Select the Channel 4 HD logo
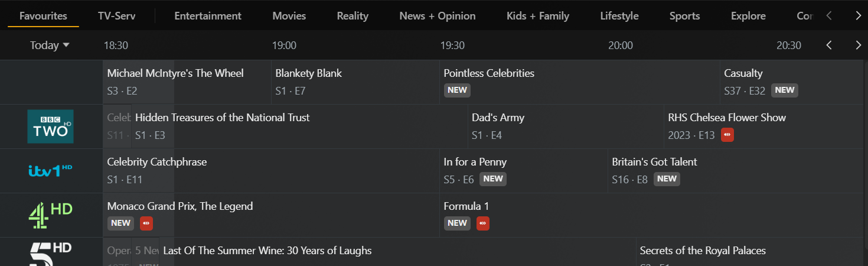 tap(51, 215)
